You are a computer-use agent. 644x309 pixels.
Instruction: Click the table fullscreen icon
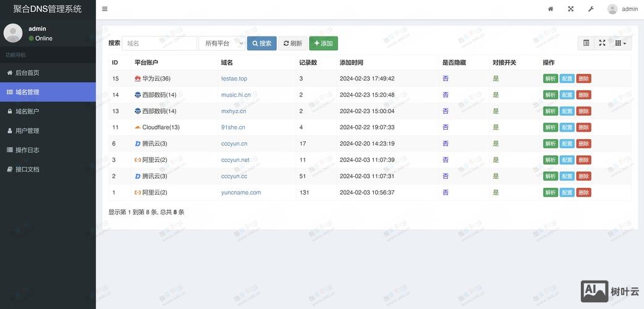[x=602, y=43]
